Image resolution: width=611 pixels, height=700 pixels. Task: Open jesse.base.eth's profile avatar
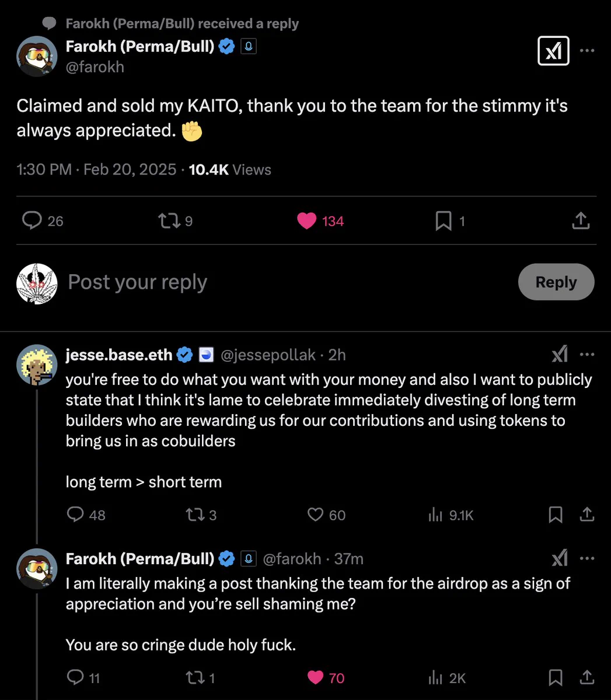(37, 365)
